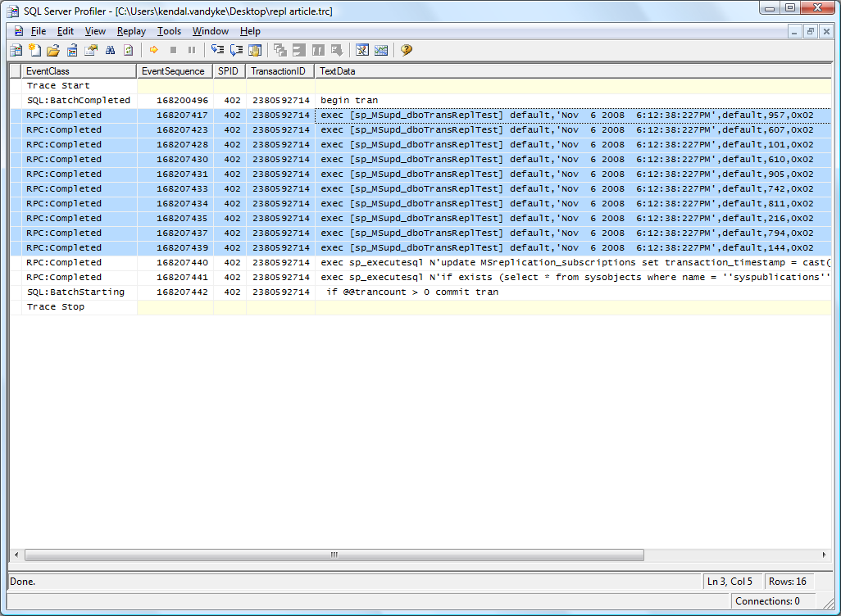Click the New Template icon with sun badge
The width and height of the screenshot is (841, 616).
35,51
